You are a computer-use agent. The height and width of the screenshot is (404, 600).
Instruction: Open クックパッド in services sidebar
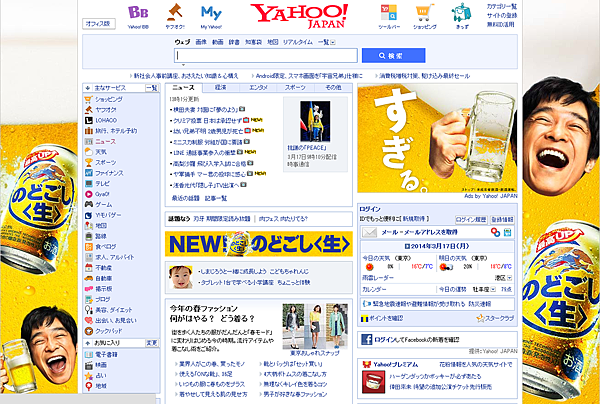point(109,331)
